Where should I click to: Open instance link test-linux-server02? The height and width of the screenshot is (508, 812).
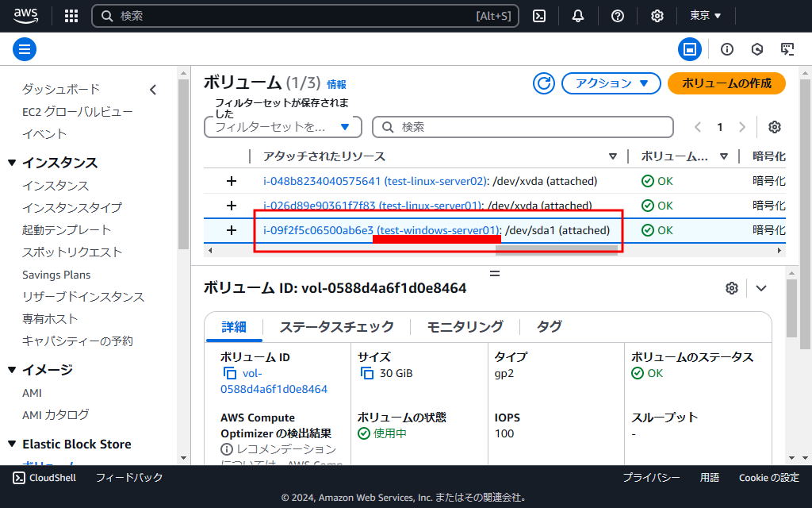click(x=375, y=182)
